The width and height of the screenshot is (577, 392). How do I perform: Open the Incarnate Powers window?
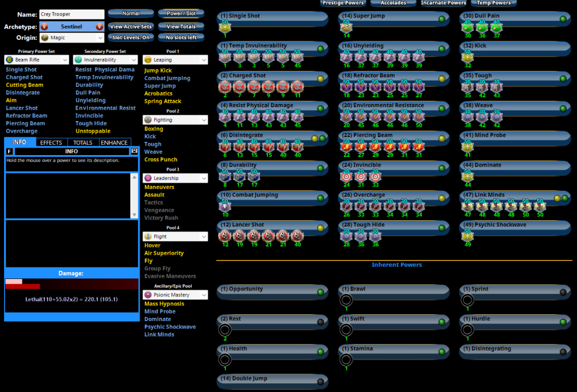pos(442,3)
